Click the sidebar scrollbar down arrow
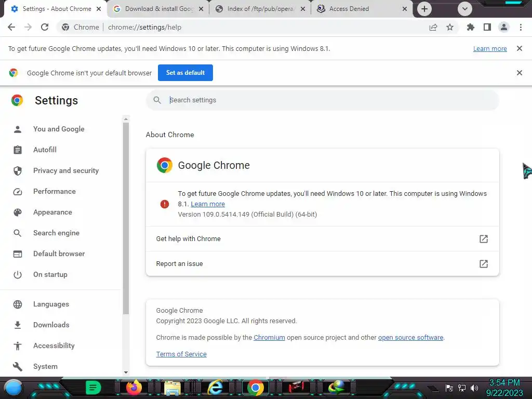 pos(126,372)
